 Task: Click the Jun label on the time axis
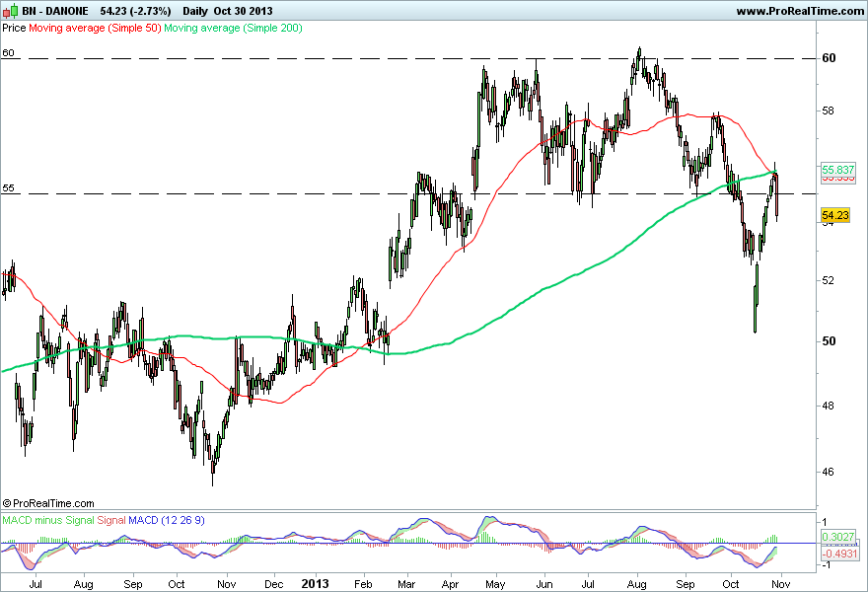[x=544, y=584]
